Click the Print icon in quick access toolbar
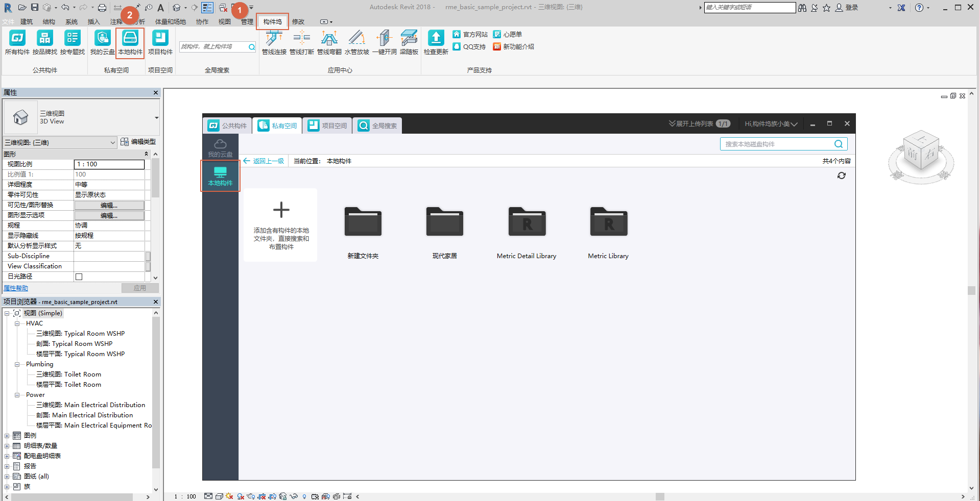 point(102,8)
